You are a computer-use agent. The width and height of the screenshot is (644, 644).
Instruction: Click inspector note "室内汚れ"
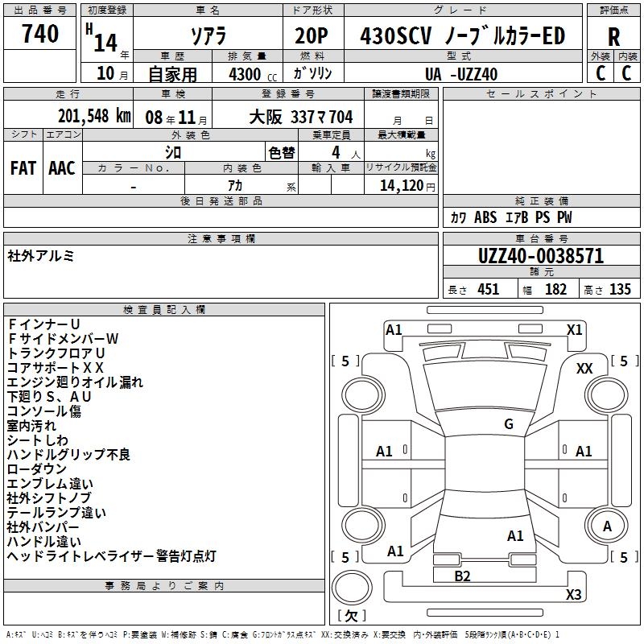[x=31, y=426]
